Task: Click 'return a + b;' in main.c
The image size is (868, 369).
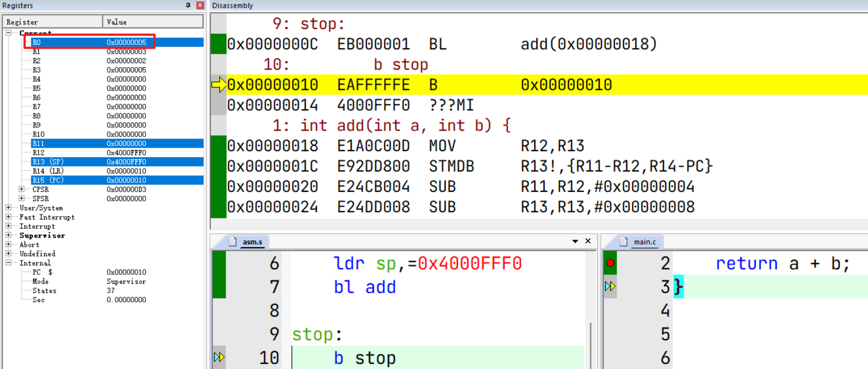Action: pos(783,263)
